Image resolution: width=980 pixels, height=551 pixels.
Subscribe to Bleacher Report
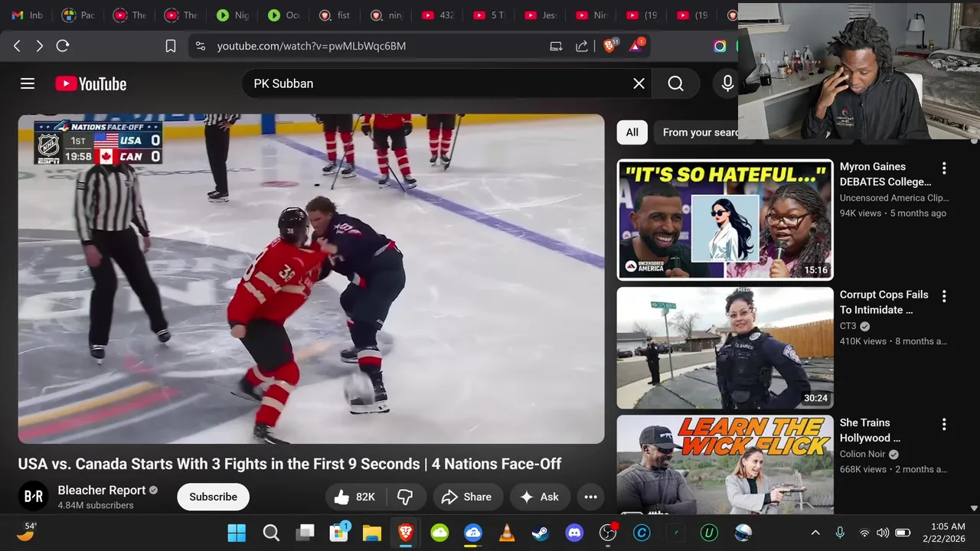tap(213, 497)
